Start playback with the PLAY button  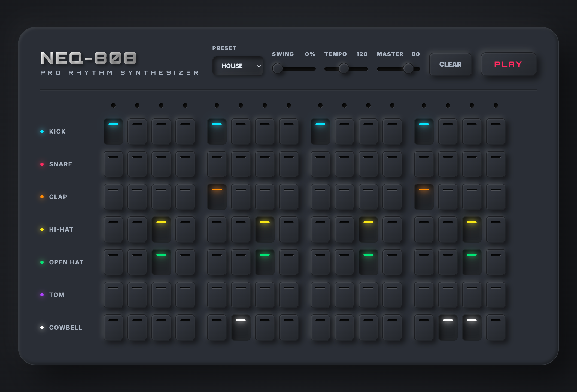pos(508,64)
